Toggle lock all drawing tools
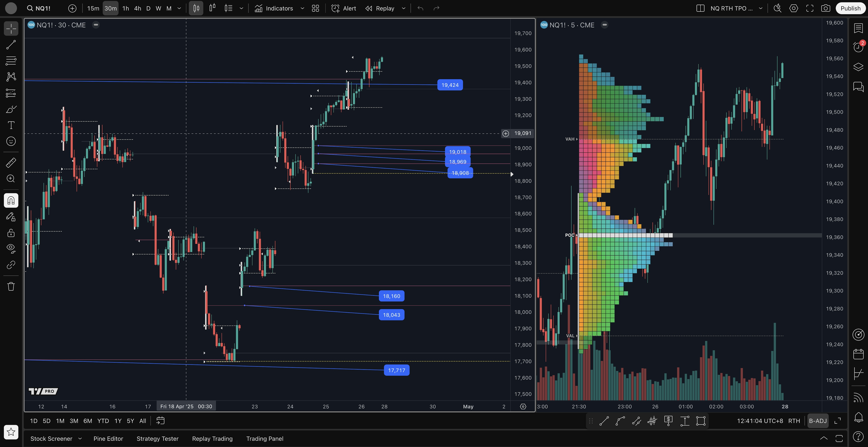 (x=11, y=233)
